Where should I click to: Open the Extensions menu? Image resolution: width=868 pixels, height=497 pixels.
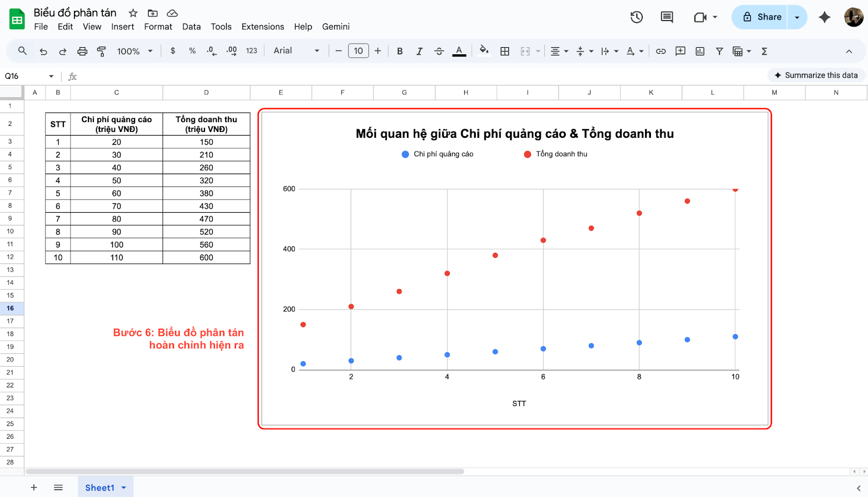click(x=263, y=27)
